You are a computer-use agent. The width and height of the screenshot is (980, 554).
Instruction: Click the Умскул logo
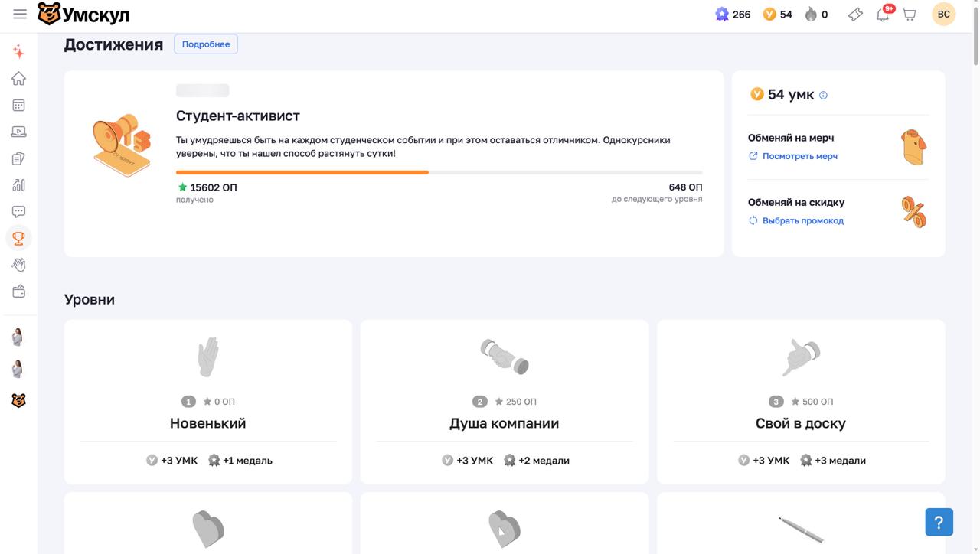83,14
